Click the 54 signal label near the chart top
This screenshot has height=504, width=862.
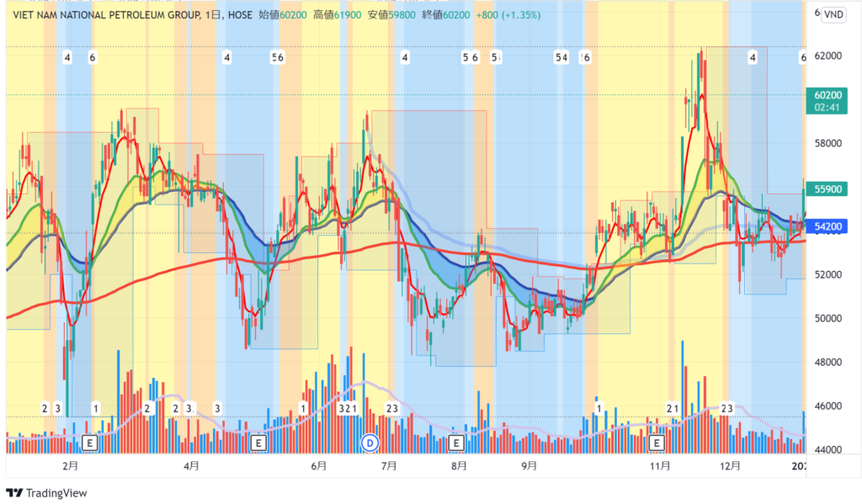tap(561, 57)
